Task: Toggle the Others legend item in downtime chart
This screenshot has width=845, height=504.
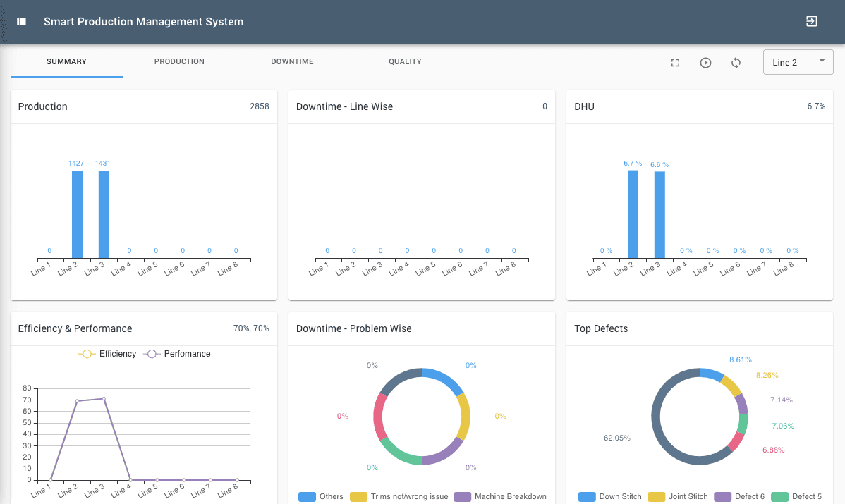Action: [321, 496]
